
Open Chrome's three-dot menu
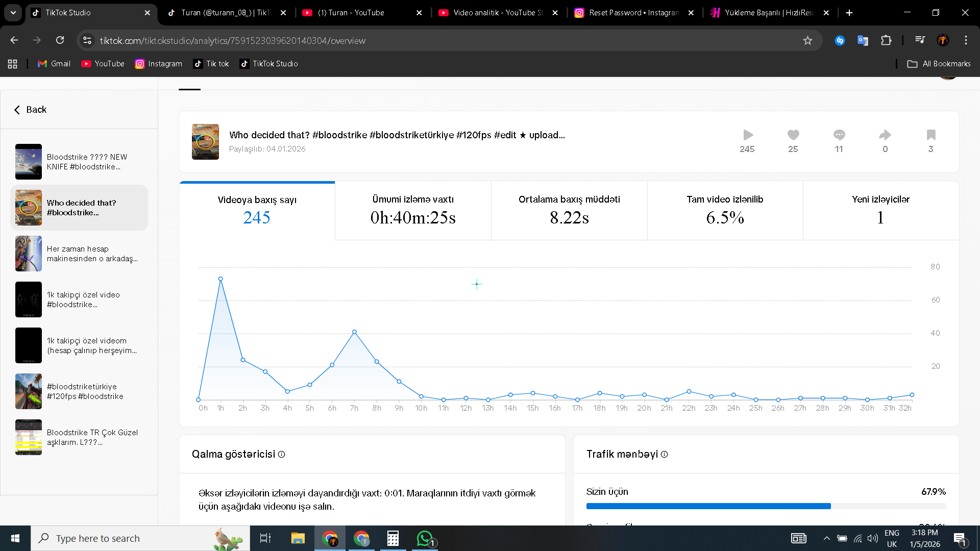coord(966,40)
